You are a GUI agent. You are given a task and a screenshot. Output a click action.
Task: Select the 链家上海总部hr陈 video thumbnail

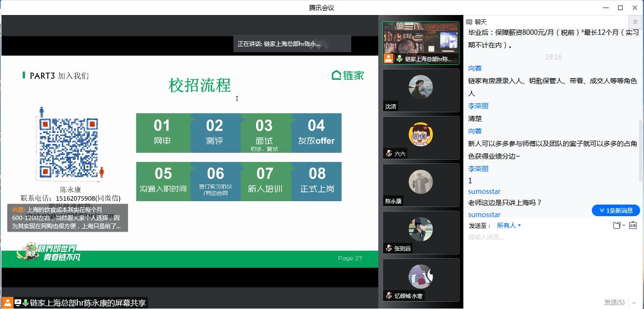point(421,43)
